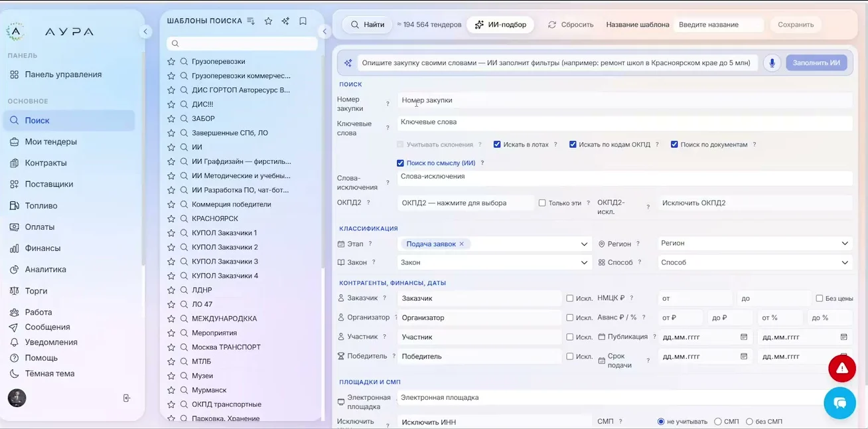The image size is (868, 429).
Task: Click the ИИ-подбор button
Action: coord(501,25)
